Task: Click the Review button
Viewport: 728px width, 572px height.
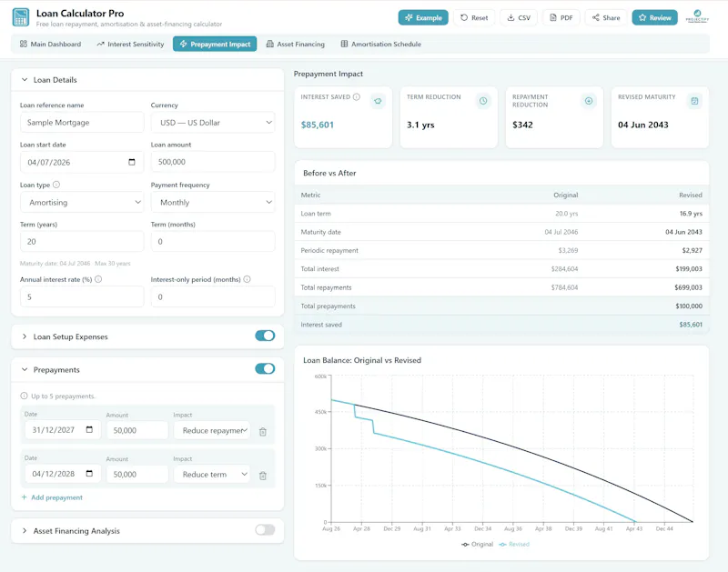Action: coord(654,17)
